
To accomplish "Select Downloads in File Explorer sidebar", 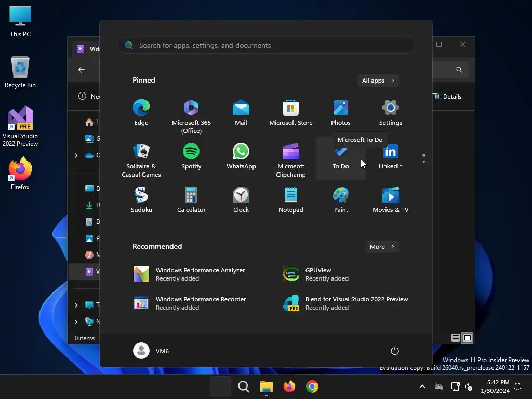I will [x=91, y=205].
